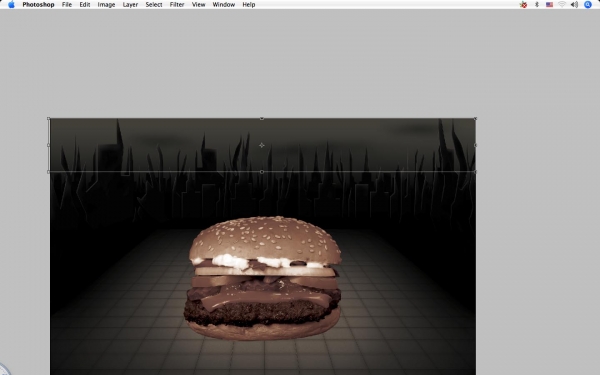Image resolution: width=600 pixels, height=375 pixels.
Task: Open the Window menu
Action: point(224,5)
